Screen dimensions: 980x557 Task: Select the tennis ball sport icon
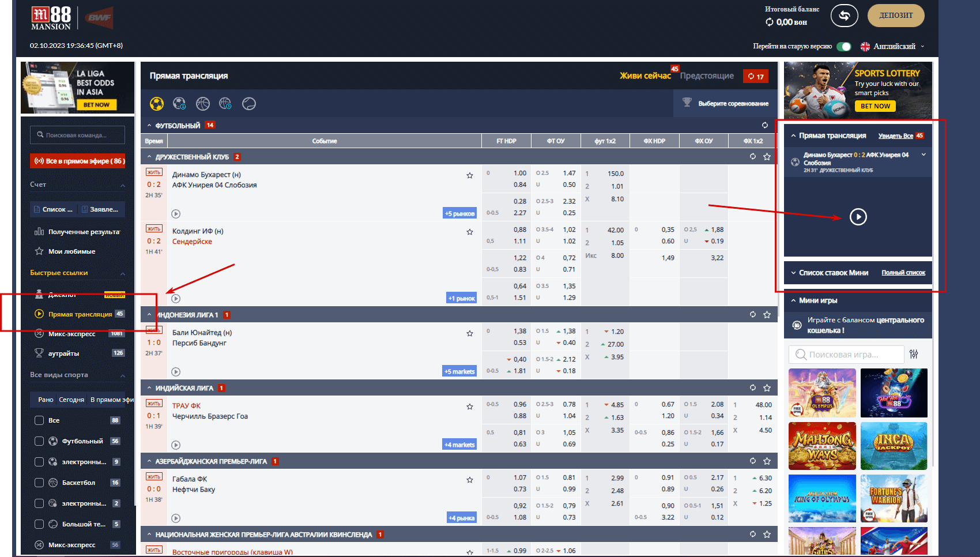coord(249,104)
